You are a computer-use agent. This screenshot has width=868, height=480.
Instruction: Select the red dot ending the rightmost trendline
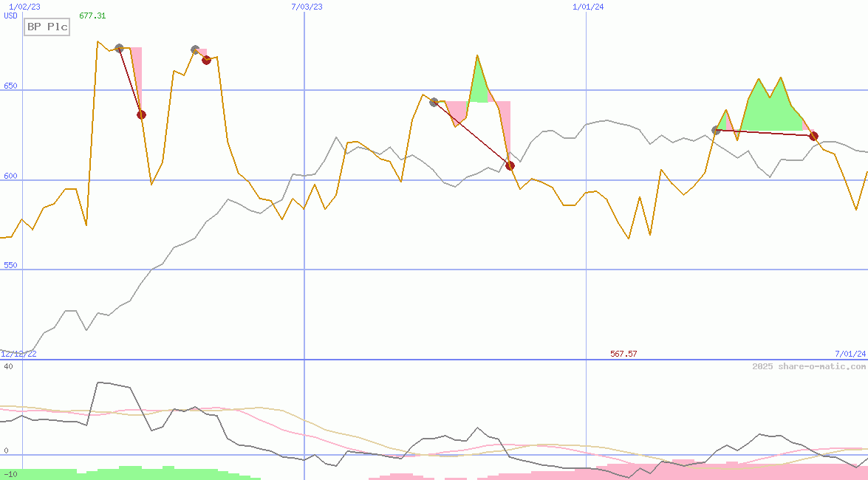pyautogui.click(x=813, y=135)
